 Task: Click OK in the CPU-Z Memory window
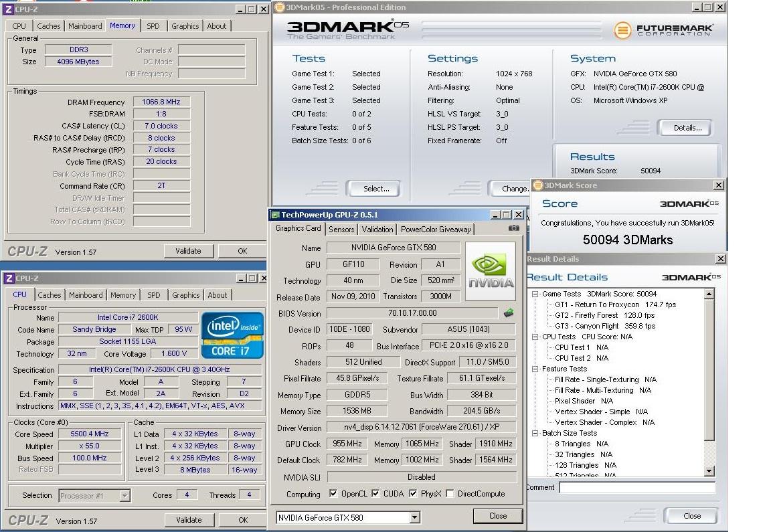[242, 251]
